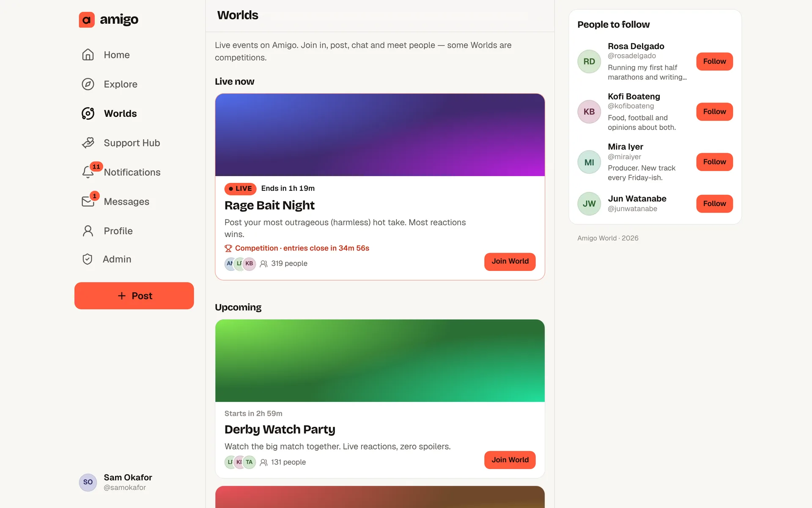Click the Profile person icon

click(88, 231)
